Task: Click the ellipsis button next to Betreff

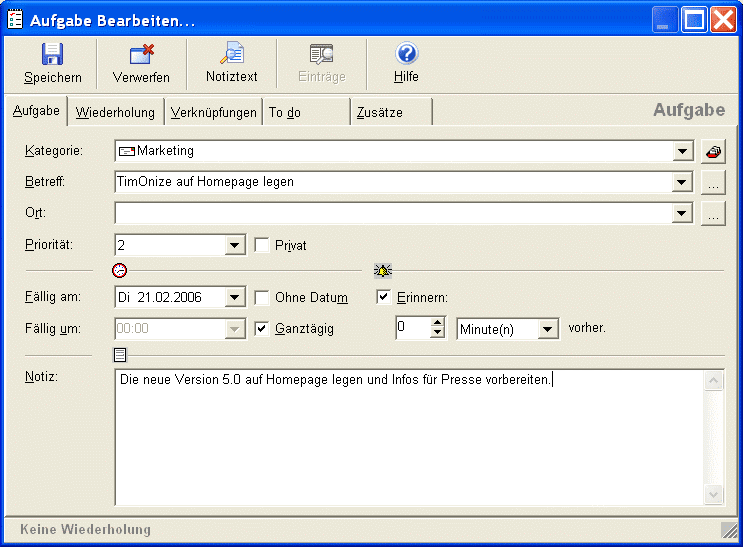Action: pyautogui.click(x=713, y=182)
